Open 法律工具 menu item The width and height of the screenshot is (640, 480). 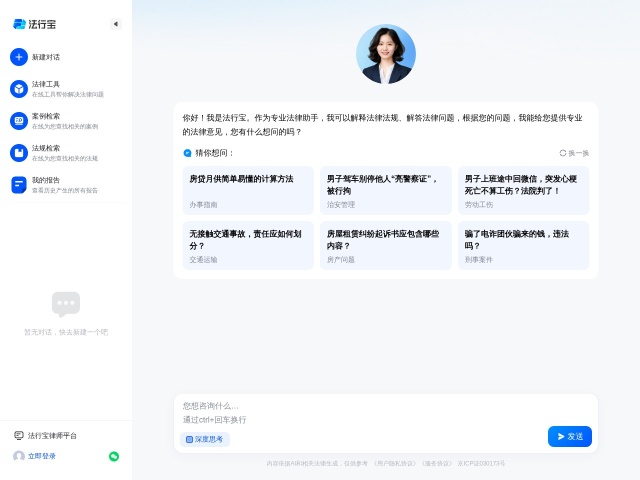(67, 89)
